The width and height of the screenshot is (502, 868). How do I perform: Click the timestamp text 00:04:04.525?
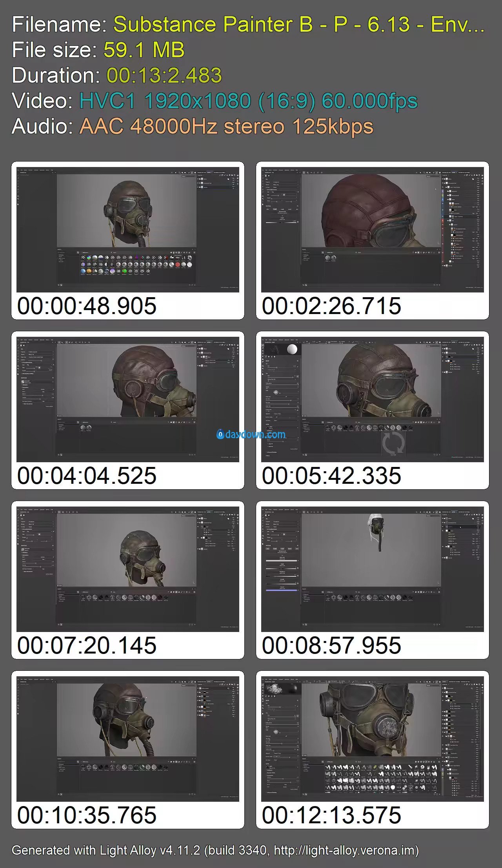pos(87,476)
